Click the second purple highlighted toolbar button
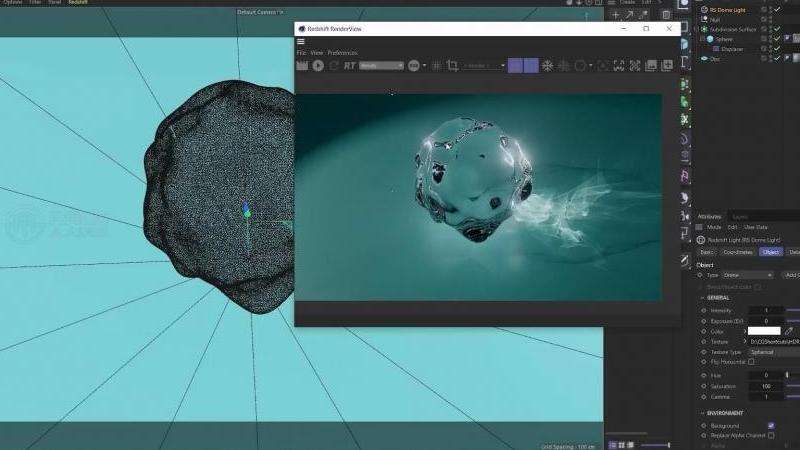The height and width of the screenshot is (450, 800). coord(531,65)
